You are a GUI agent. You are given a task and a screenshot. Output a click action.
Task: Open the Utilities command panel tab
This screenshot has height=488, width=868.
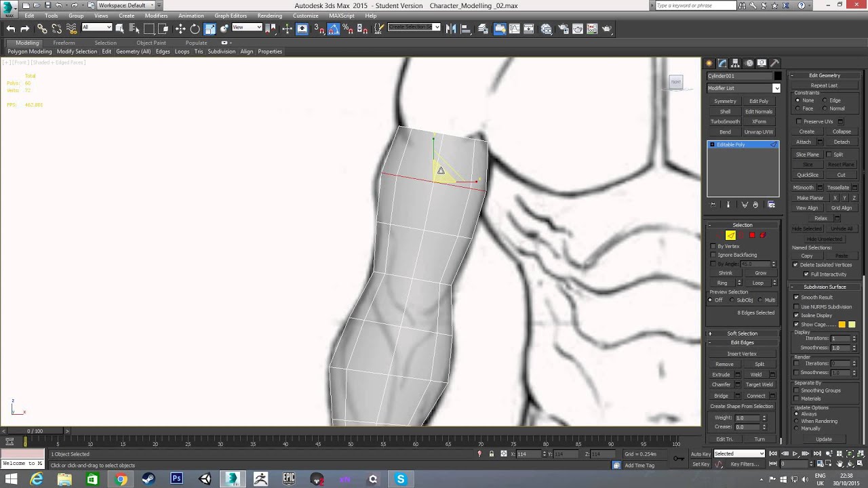[775, 63]
